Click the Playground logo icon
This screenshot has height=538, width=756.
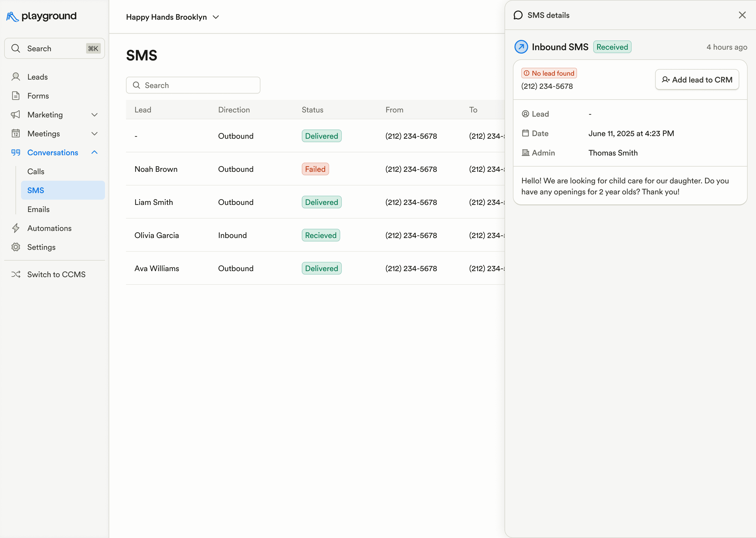pyautogui.click(x=12, y=17)
